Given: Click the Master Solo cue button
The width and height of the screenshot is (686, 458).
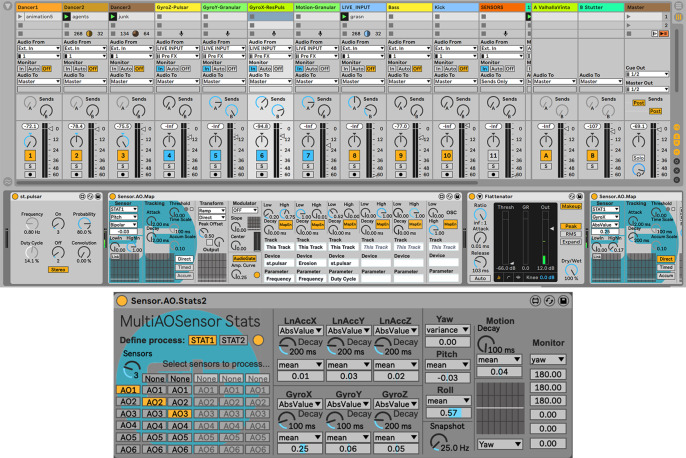Looking at the screenshot, I should pos(638,158).
